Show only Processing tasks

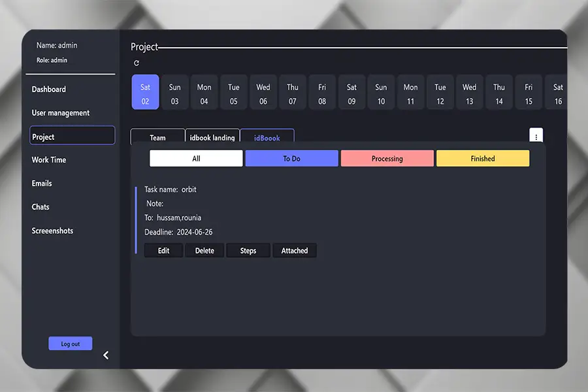click(x=387, y=158)
